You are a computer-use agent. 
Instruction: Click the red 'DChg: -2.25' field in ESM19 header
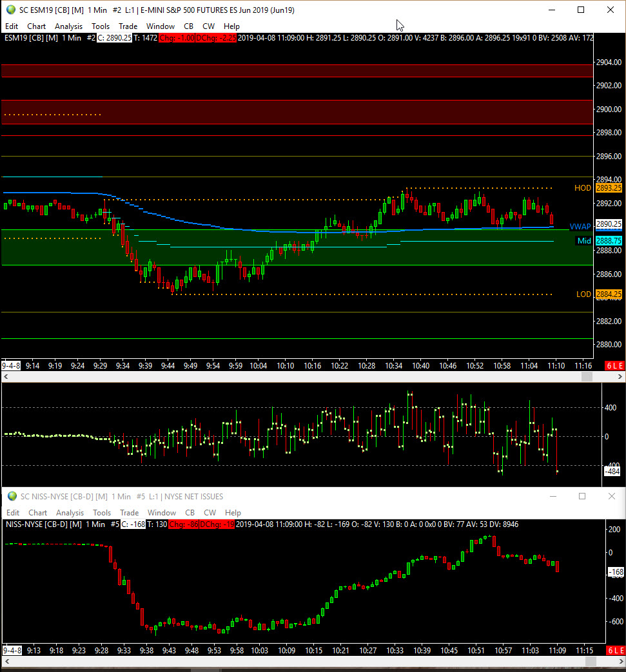(216, 38)
